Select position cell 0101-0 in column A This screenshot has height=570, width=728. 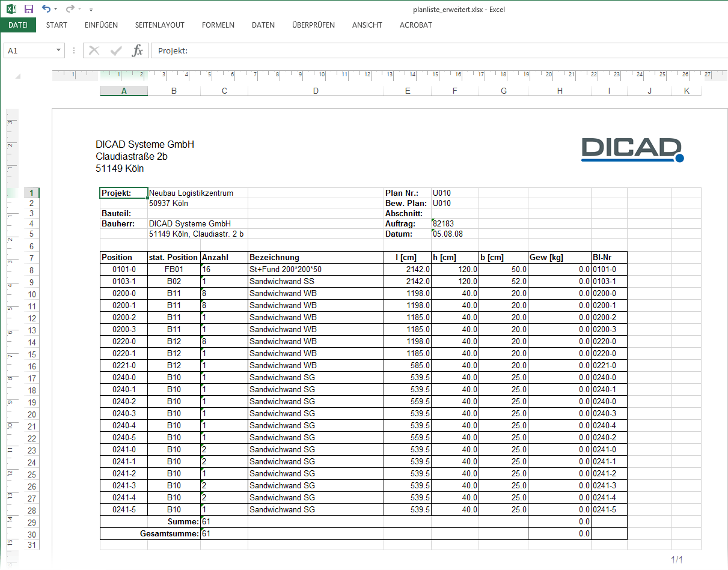tap(124, 269)
